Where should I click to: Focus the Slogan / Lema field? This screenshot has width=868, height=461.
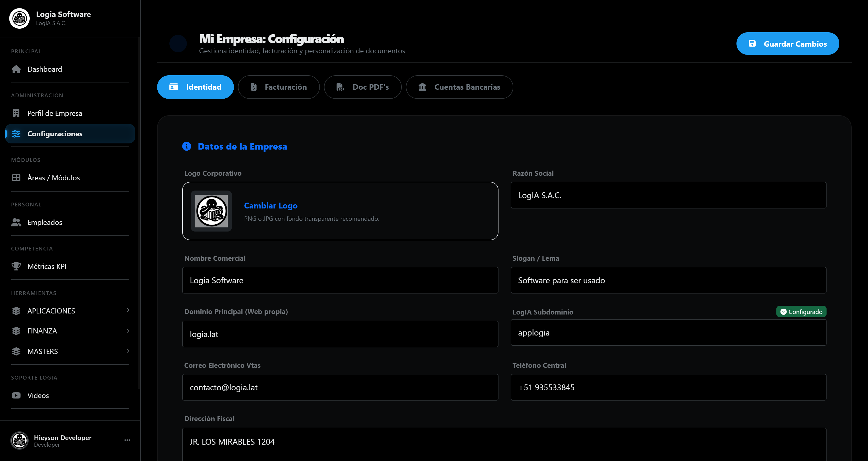click(x=668, y=280)
